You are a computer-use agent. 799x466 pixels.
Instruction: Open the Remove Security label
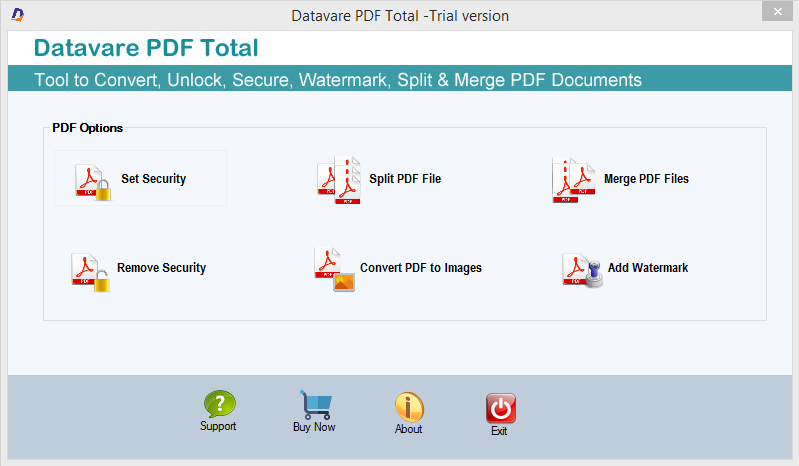coord(162,268)
